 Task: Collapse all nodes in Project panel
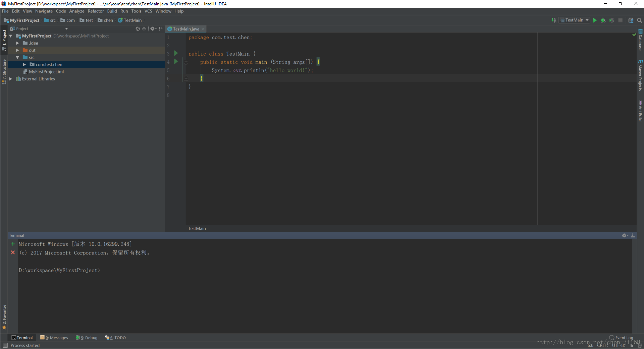[144, 29]
